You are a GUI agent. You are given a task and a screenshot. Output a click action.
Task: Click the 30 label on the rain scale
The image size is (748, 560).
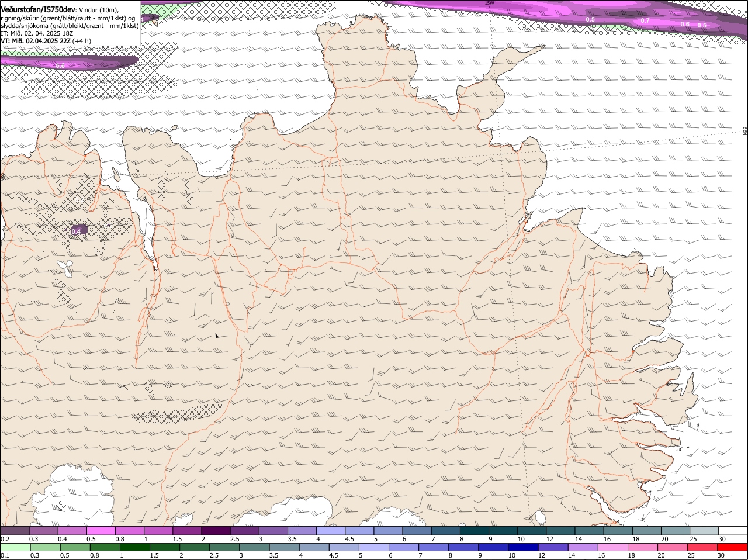point(721,555)
